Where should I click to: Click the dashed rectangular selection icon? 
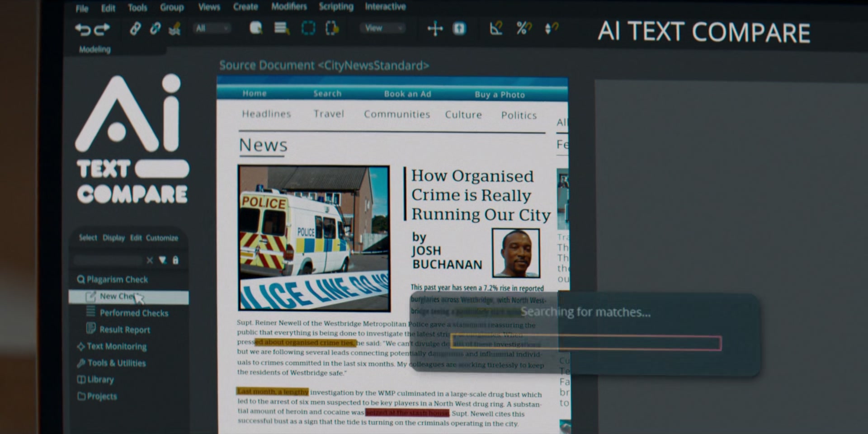coord(308,28)
